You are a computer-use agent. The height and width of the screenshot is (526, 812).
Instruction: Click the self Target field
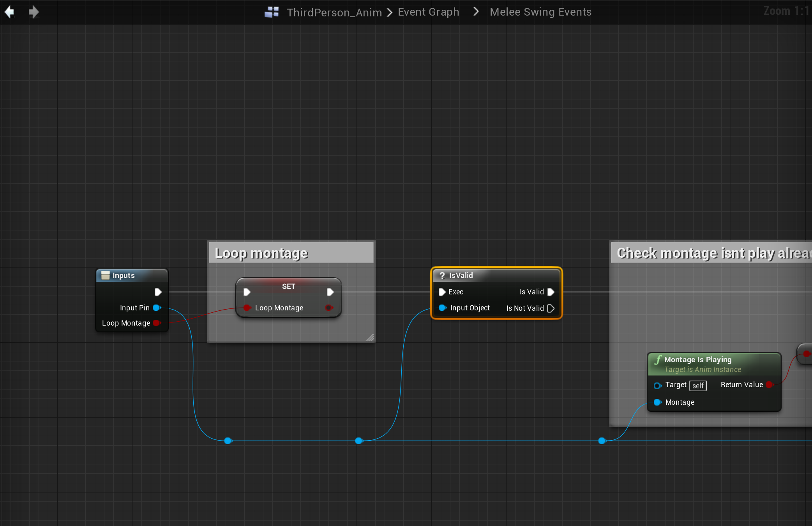tap(697, 386)
